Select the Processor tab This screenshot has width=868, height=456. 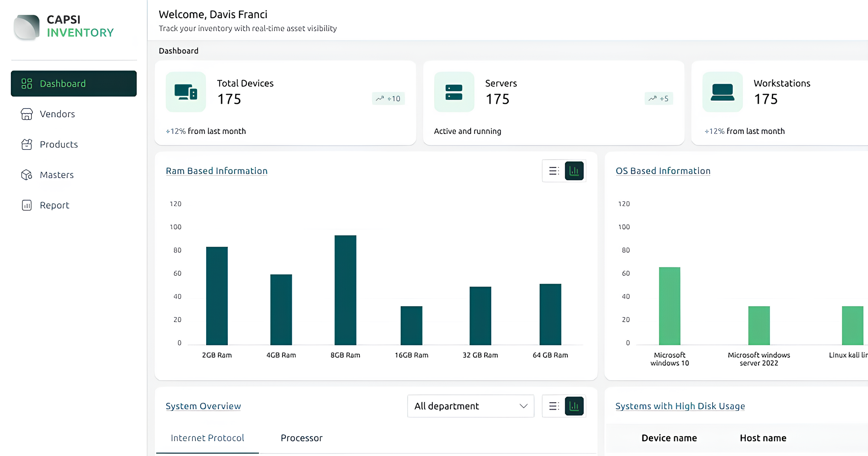click(302, 438)
